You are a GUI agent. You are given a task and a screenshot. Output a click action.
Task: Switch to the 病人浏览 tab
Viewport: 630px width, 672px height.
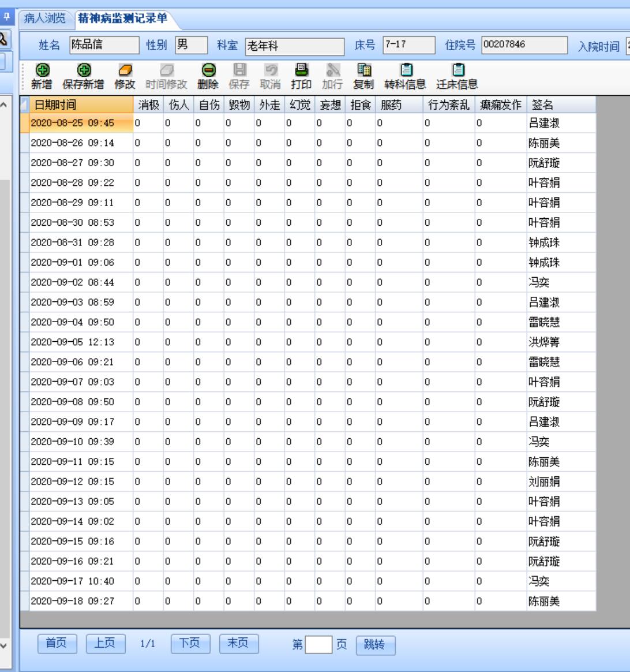click(44, 18)
